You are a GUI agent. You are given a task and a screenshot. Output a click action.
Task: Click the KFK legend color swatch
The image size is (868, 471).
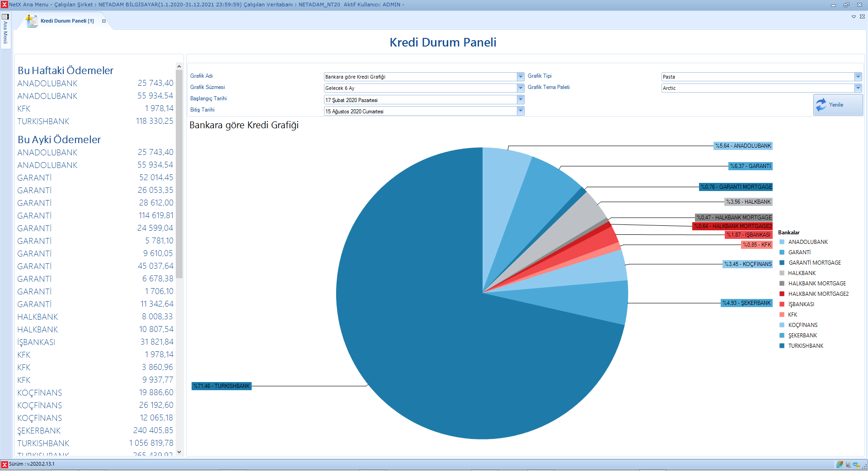pos(782,315)
